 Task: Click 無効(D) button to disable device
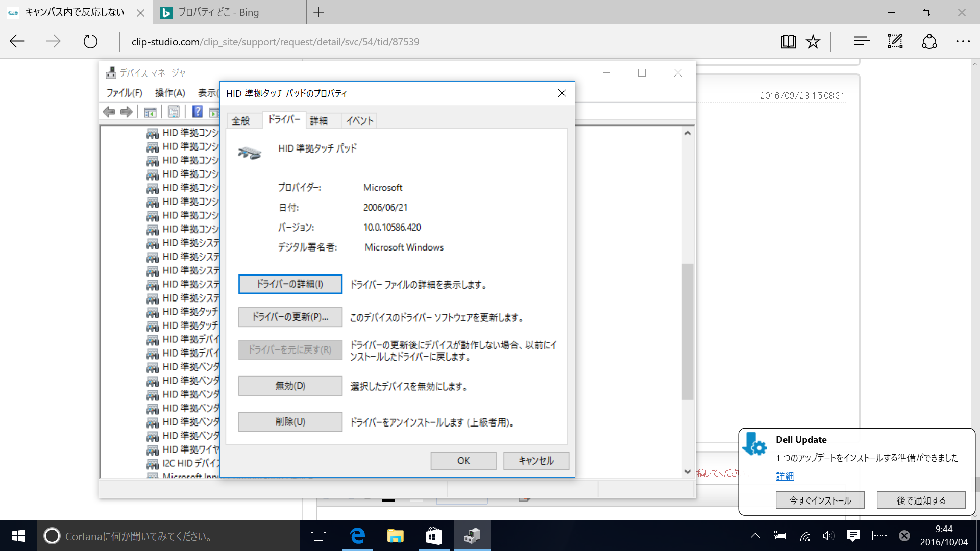(290, 386)
